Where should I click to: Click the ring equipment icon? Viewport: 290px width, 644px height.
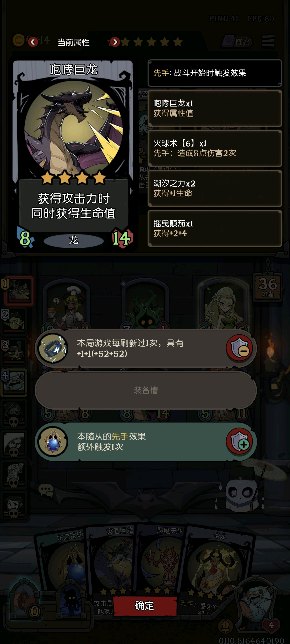[53, 348]
